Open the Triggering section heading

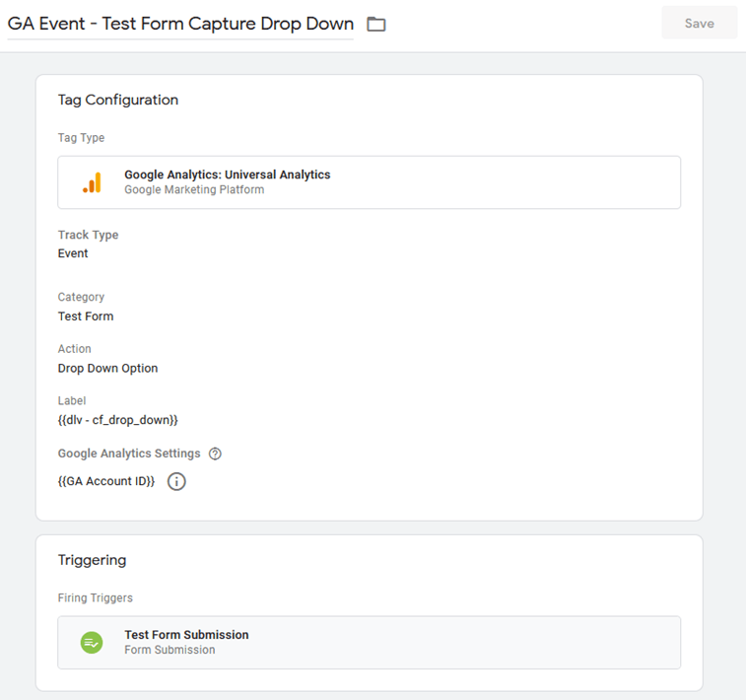(92, 560)
